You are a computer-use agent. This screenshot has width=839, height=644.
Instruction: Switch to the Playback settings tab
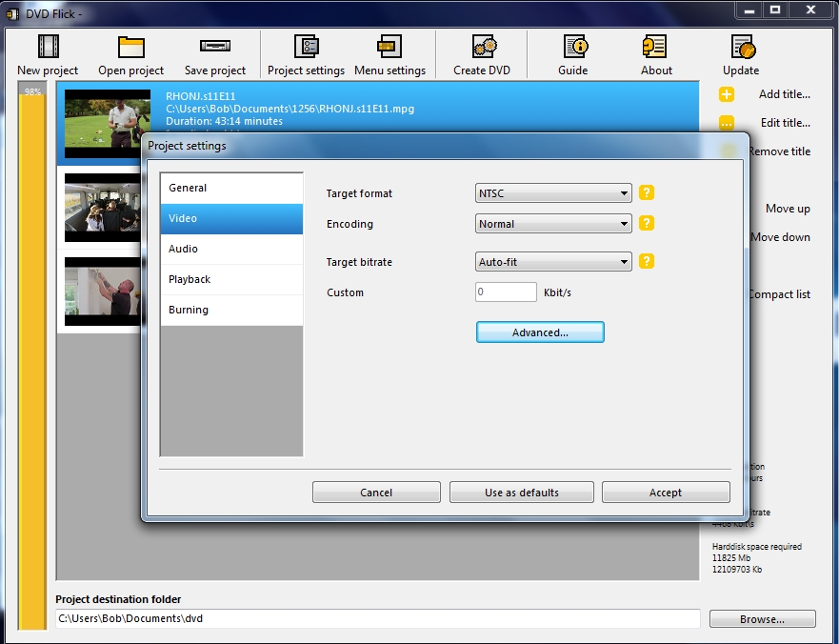click(231, 279)
